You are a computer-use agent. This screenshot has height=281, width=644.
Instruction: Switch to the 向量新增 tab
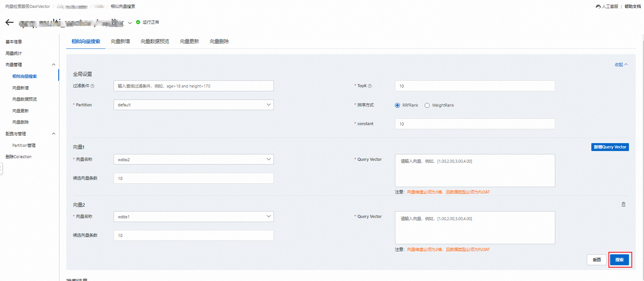(120, 41)
